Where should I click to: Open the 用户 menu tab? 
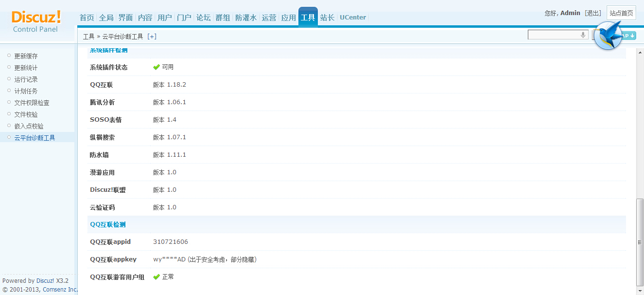point(164,18)
